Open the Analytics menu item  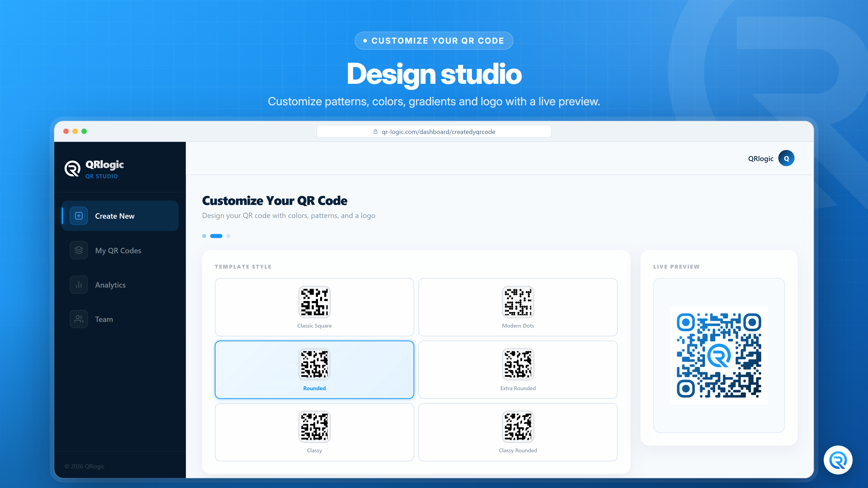click(x=120, y=285)
